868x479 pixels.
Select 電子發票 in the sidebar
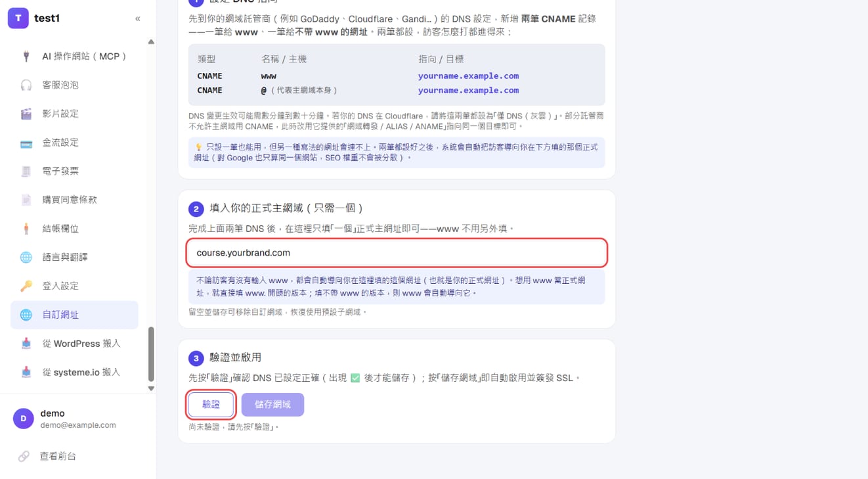[74, 171]
